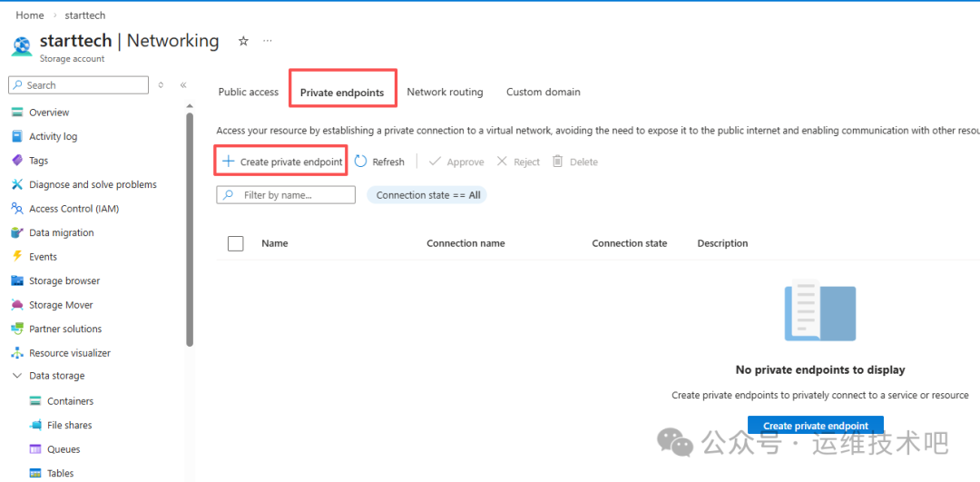Switch to the Public access tab
980x482 pixels.
tap(249, 92)
